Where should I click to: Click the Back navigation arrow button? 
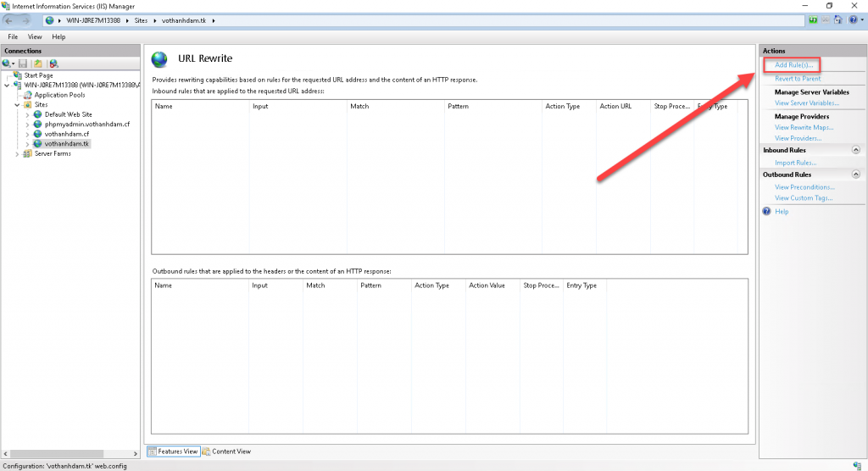click(x=10, y=19)
